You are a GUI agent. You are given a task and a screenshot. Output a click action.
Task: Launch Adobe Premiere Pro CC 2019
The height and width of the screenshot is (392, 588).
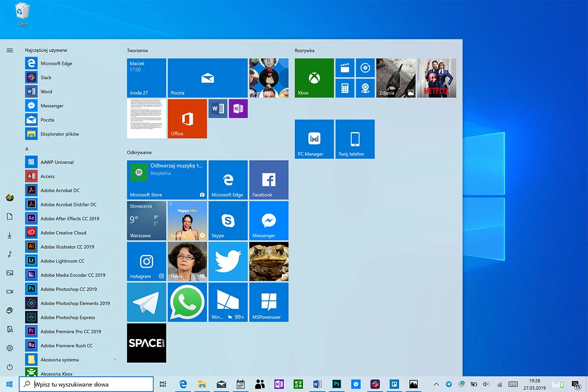point(72,331)
